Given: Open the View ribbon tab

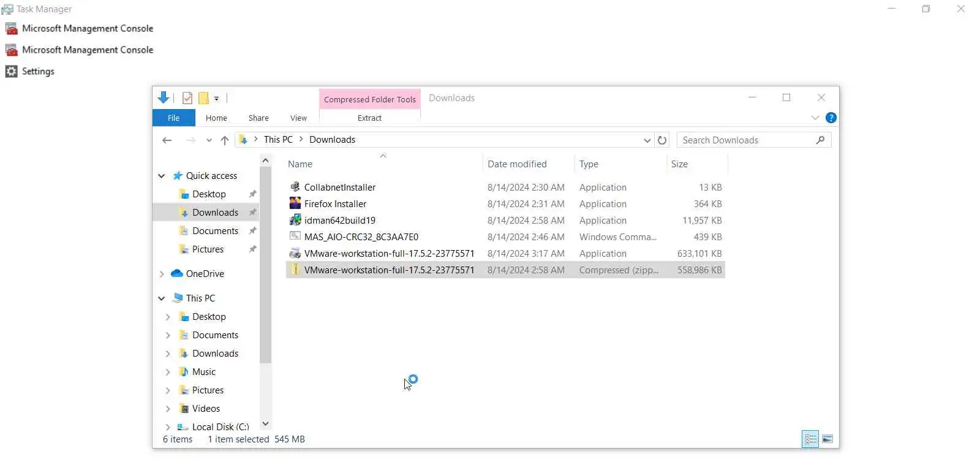Looking at the screenshot, I should 298,118.
